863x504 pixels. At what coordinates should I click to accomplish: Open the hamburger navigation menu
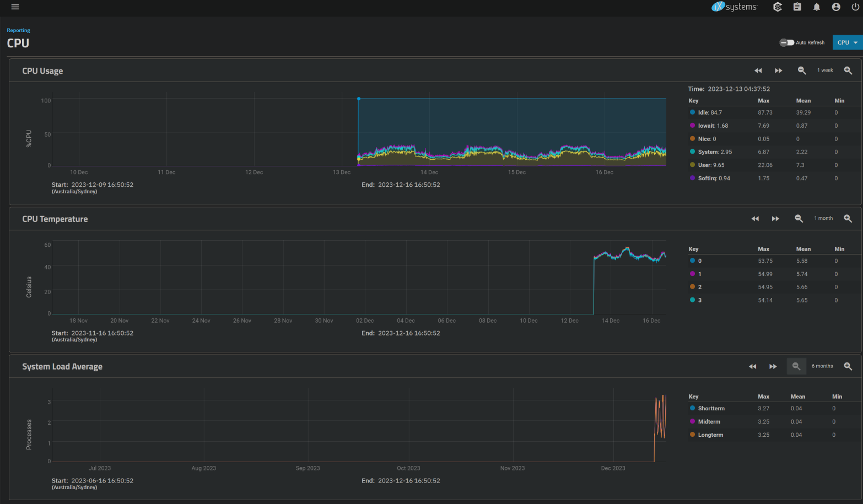15,7
